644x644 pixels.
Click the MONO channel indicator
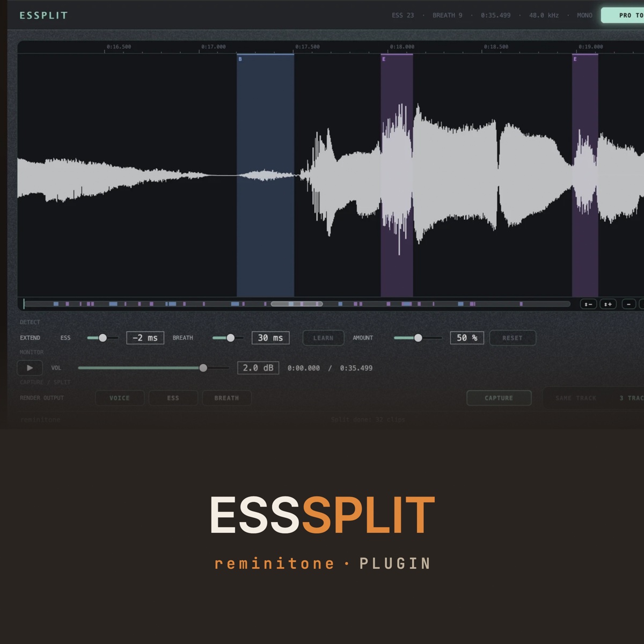(585, 16)
